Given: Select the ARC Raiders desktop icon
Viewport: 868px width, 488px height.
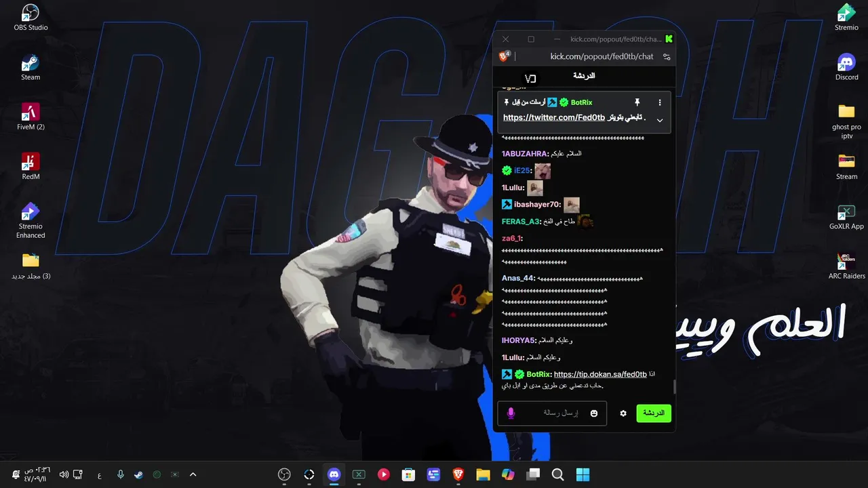Looking at the screenshot, I should 846,266.
